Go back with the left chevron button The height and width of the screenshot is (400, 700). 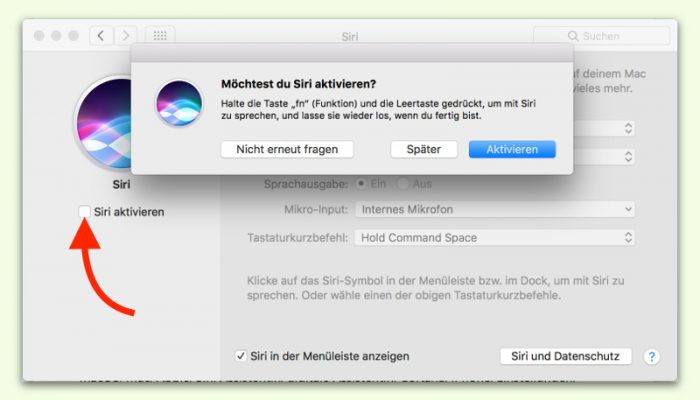[x=101, y=36]
